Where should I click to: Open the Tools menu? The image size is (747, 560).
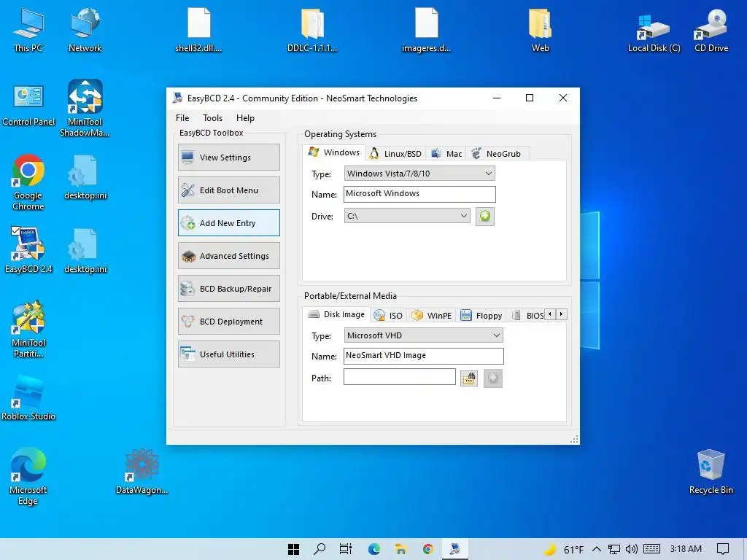(212, 118)
